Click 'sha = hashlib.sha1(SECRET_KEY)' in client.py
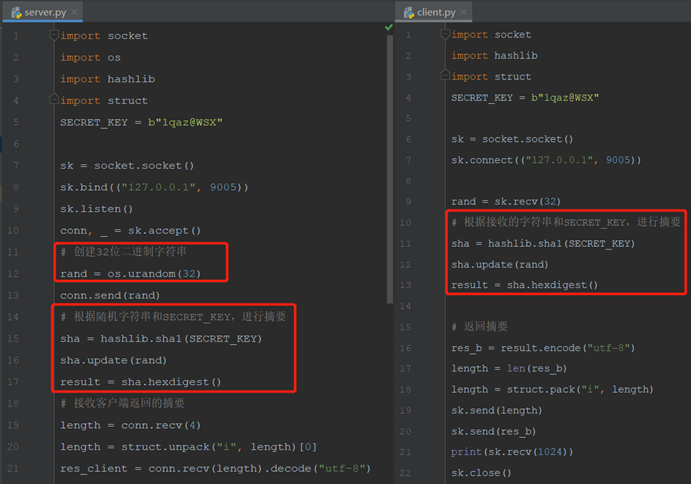The width and height of the screenshot is (691, 484). click(x=543, y=243)
